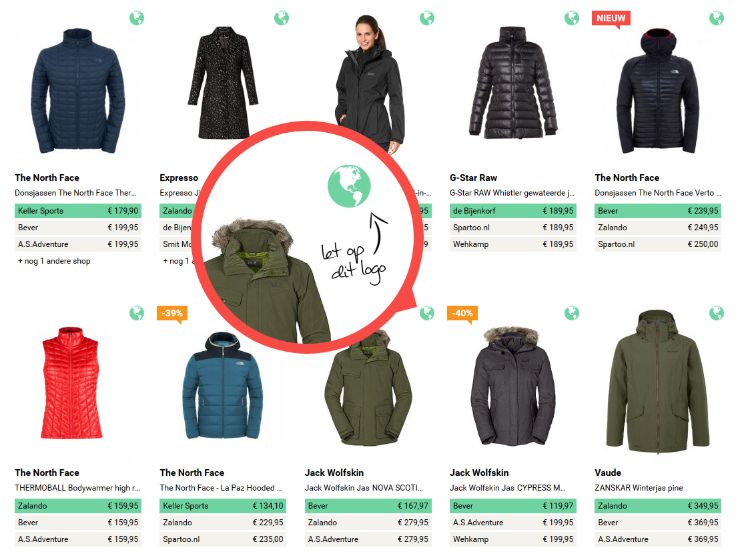This screenshot has height=560, width=738.
Task: Click the G-Star Raw brand title
Action: pyautogui.click(x=474, y=178)
